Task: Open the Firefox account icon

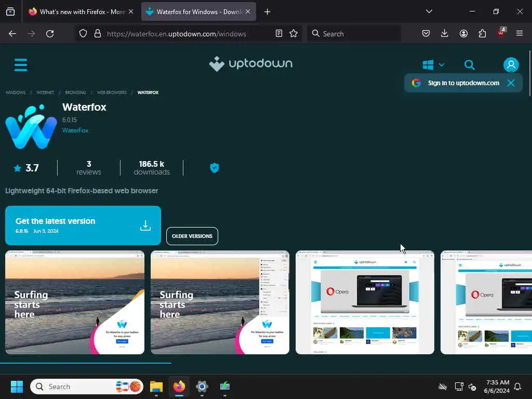Action: pyautogui.click(x=463, y=34)
